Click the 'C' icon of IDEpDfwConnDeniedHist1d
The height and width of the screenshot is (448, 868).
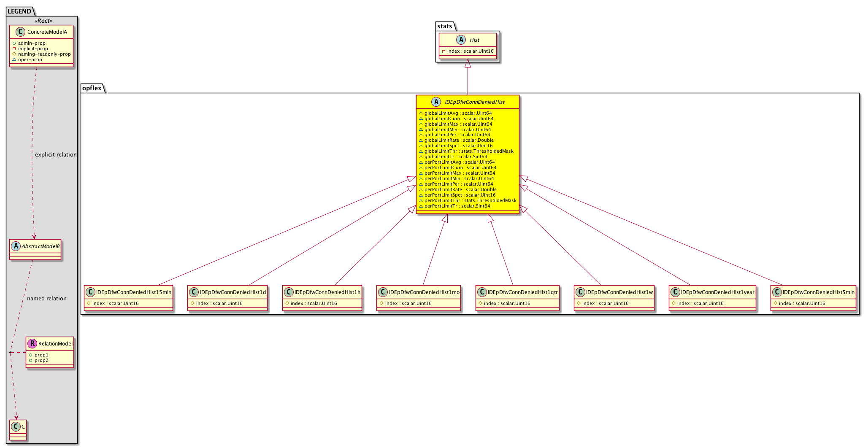coord(194,292)
